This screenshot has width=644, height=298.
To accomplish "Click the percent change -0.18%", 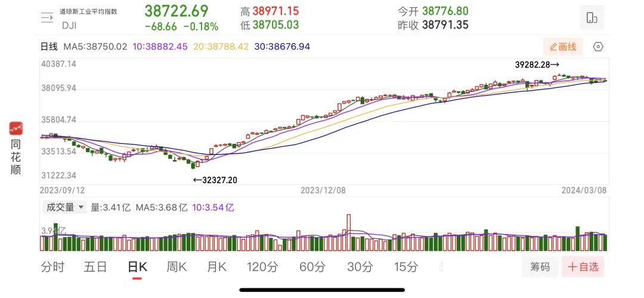I will click(201, 27).
